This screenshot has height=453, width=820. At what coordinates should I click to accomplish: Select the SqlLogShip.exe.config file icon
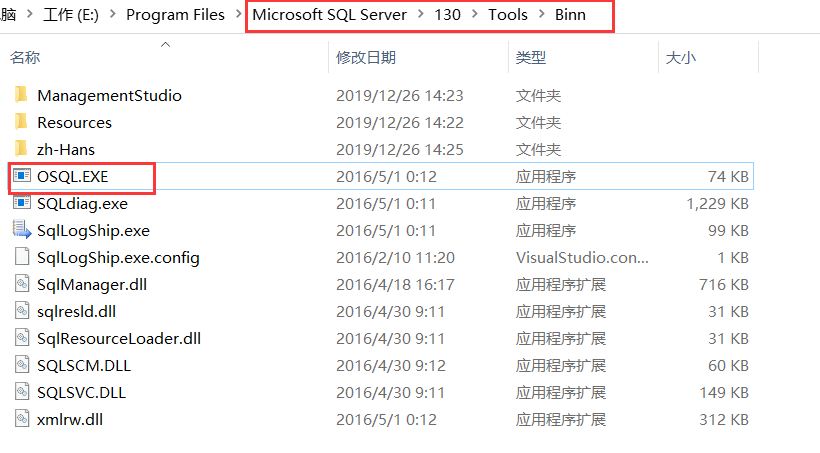coord(22,257)
